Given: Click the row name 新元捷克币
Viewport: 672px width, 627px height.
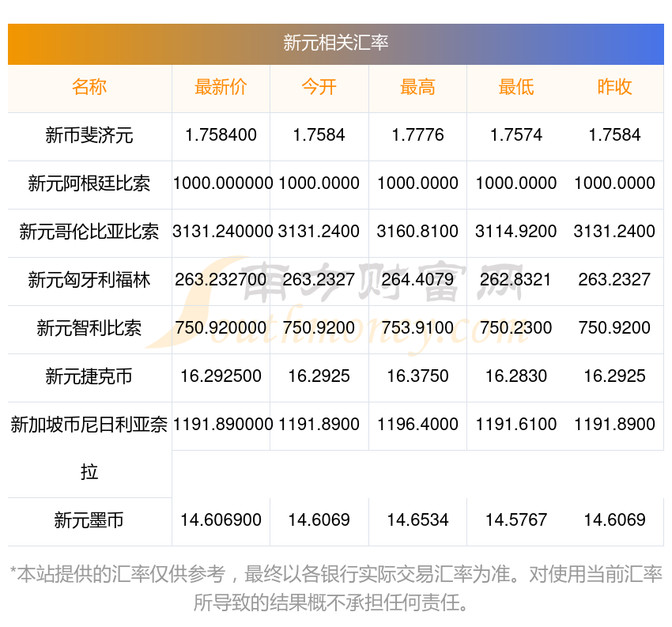Looking at the screenshot, I should [x=89, y=376].
